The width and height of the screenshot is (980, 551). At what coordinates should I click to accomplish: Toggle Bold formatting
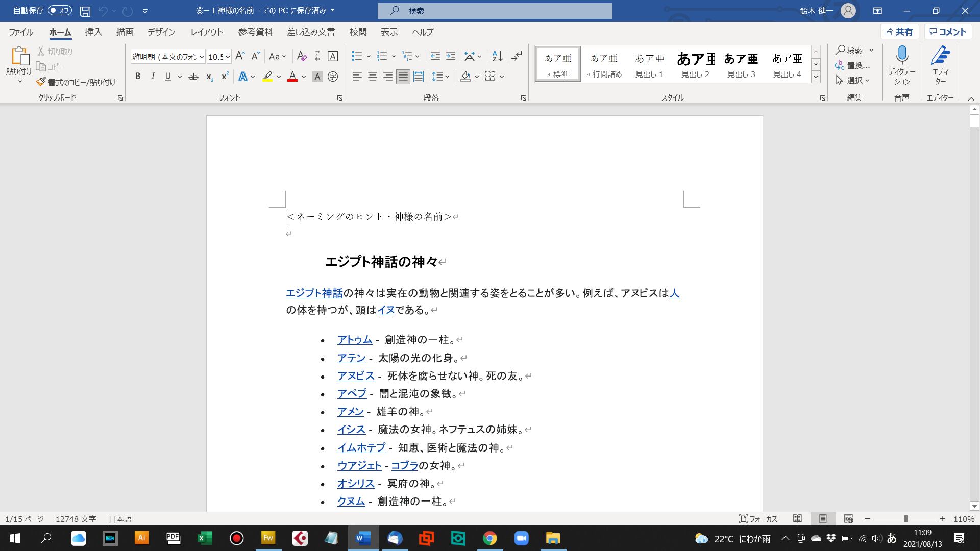click(x=137, y=77)
